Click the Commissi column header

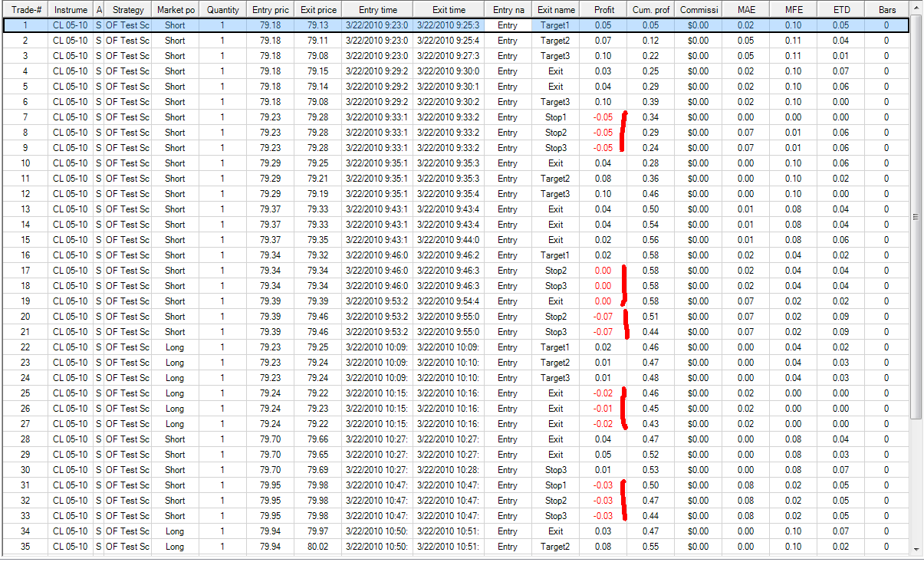point(699,10)
